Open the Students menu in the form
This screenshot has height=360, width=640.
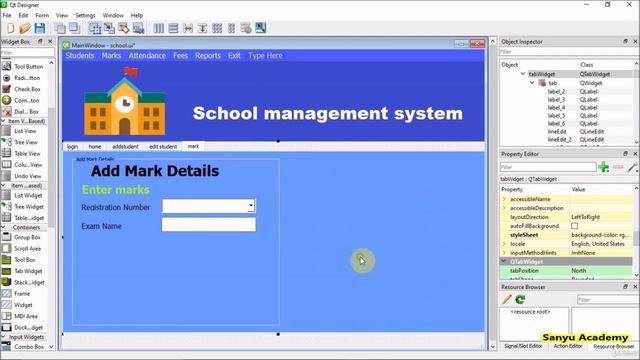(x=80, y=56)
